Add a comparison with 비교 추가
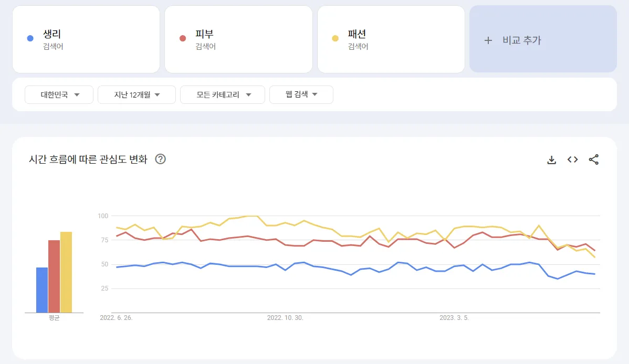 pyautogui.click(x=543, y=39)
